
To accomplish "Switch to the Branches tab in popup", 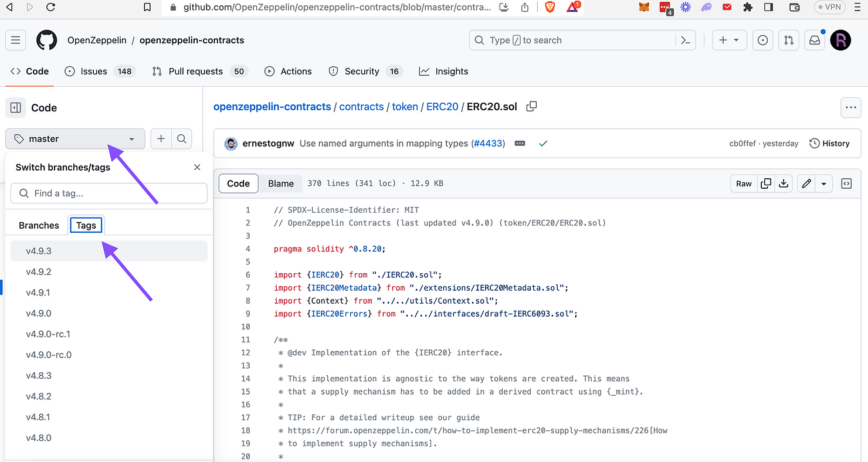I will click(x=39, y=225).
